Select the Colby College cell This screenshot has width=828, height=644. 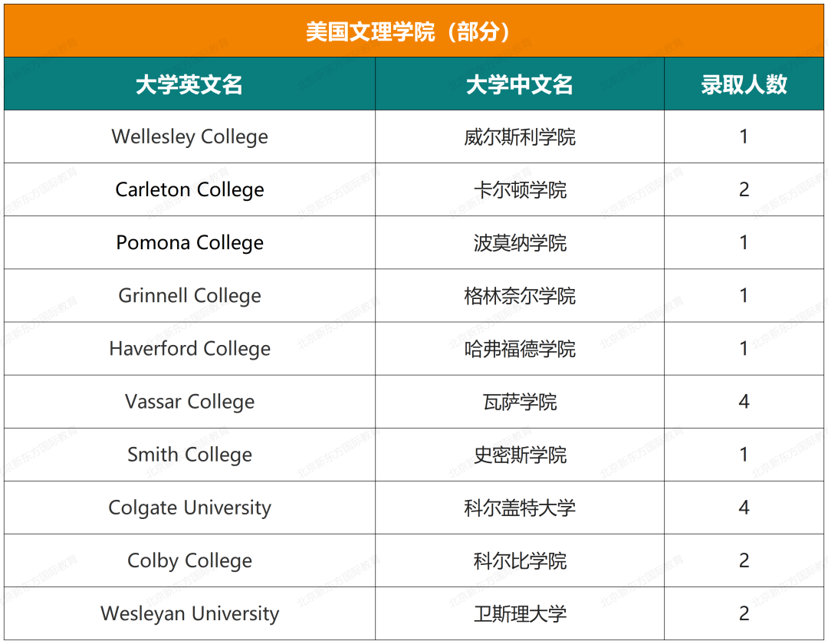(x=189, y=560)
